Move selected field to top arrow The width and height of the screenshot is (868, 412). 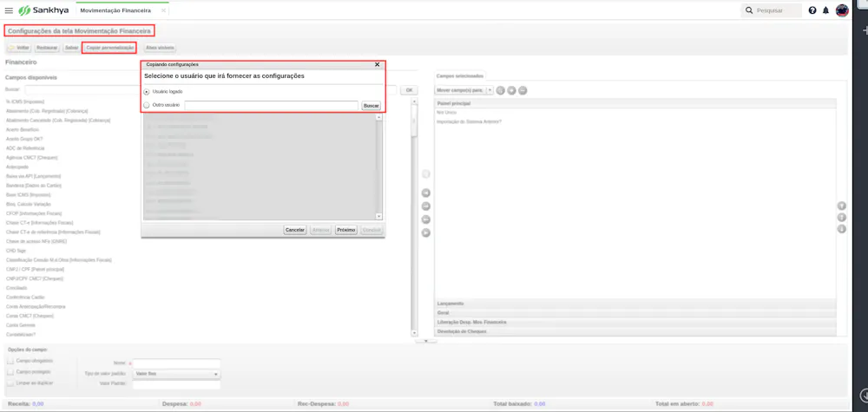tap(841, 206)
